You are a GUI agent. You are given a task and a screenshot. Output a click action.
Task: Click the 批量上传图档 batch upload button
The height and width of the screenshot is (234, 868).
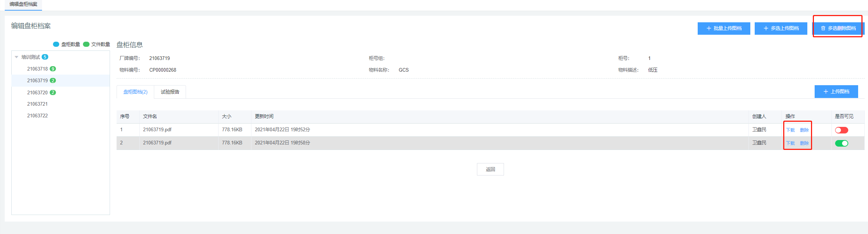[724, 29]
